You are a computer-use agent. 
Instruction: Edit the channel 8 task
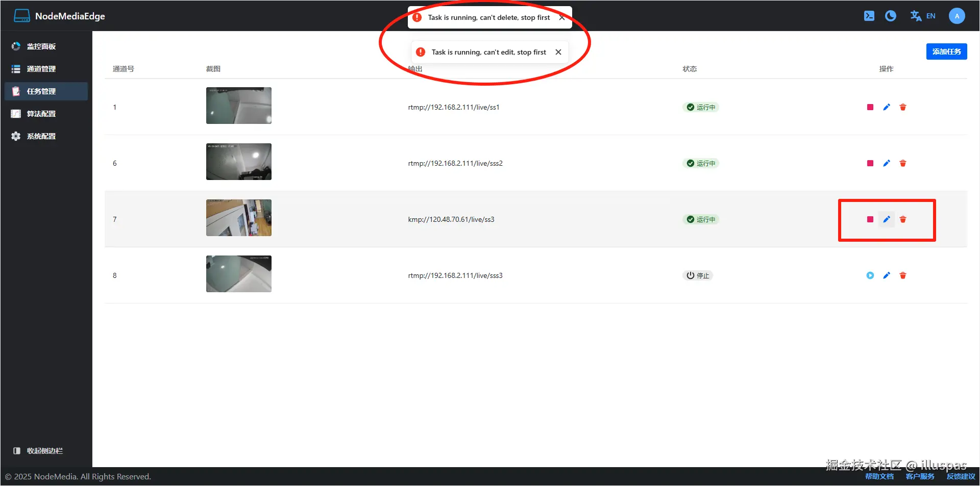point(887,275)
